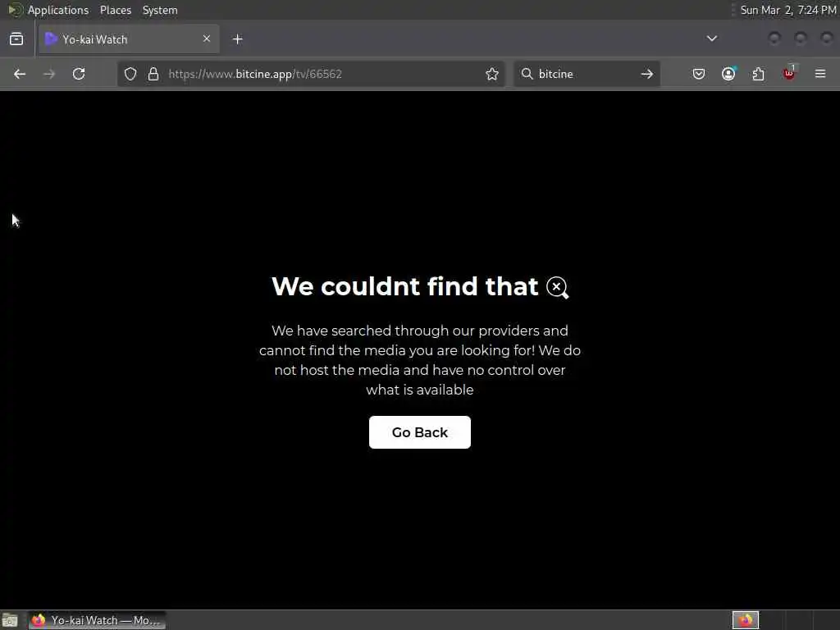The height and width of the screenshot is (630, 840).
Task: Open the recent browsing Firefox View button
Action: (x=16, y=39)
